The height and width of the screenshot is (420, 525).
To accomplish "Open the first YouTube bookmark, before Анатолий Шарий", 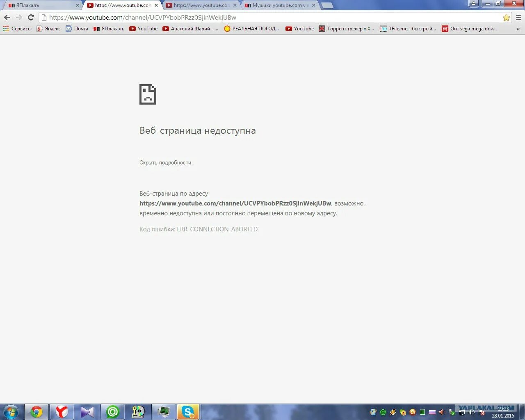I will [144, 29].
